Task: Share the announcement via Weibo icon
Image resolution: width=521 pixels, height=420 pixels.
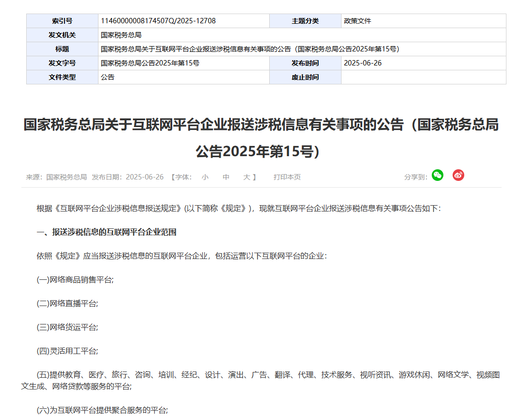Action: pyautogui.click(x=458, y=176)
